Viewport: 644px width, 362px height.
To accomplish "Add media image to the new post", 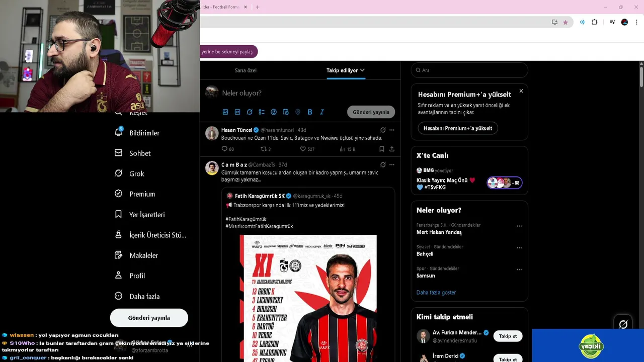I will coord(225,112).
